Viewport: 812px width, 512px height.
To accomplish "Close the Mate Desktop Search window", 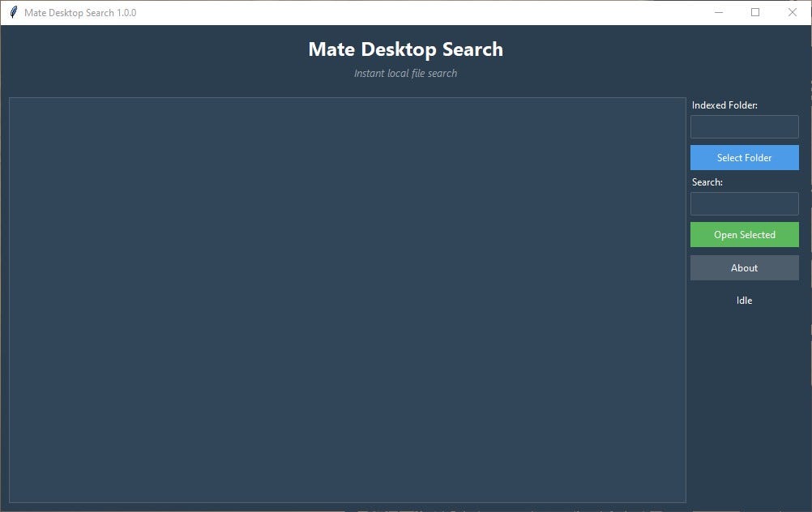I will (793, 12).
